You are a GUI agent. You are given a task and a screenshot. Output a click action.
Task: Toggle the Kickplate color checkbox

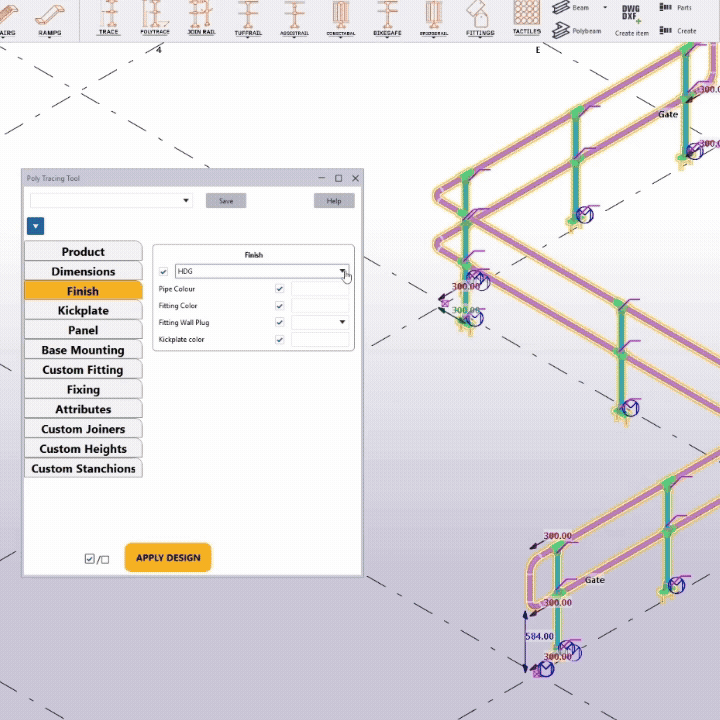(x=280, y=340)
